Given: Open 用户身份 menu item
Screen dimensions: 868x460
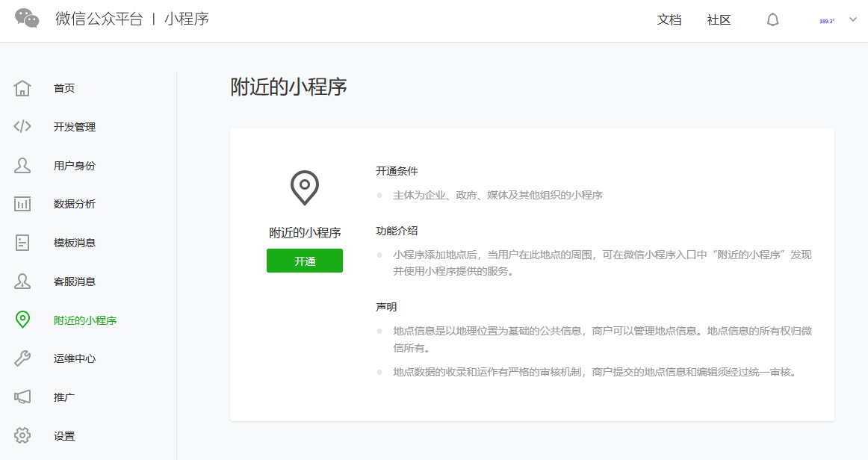Looking at the screenshot, I should point(75,166).
